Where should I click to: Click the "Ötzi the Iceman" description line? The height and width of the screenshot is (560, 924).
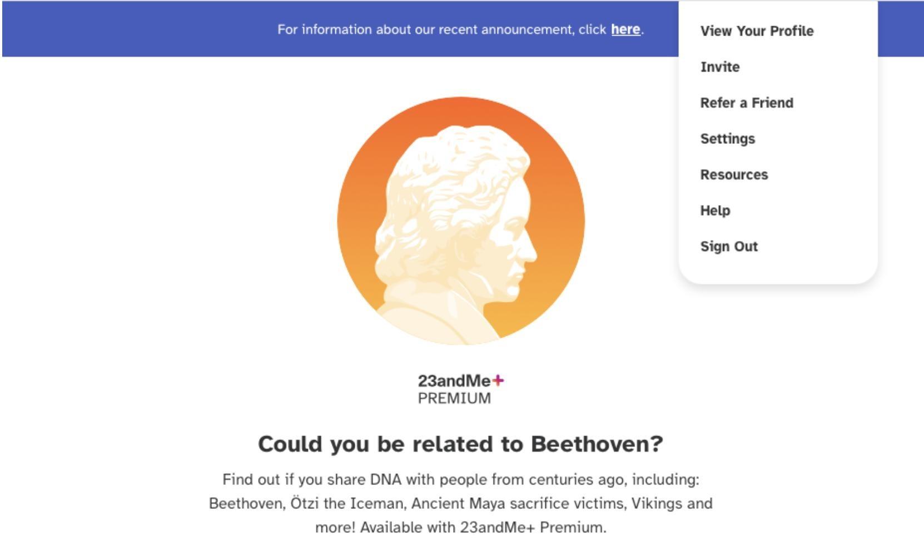pyautogui.click(x=461, y=503)
